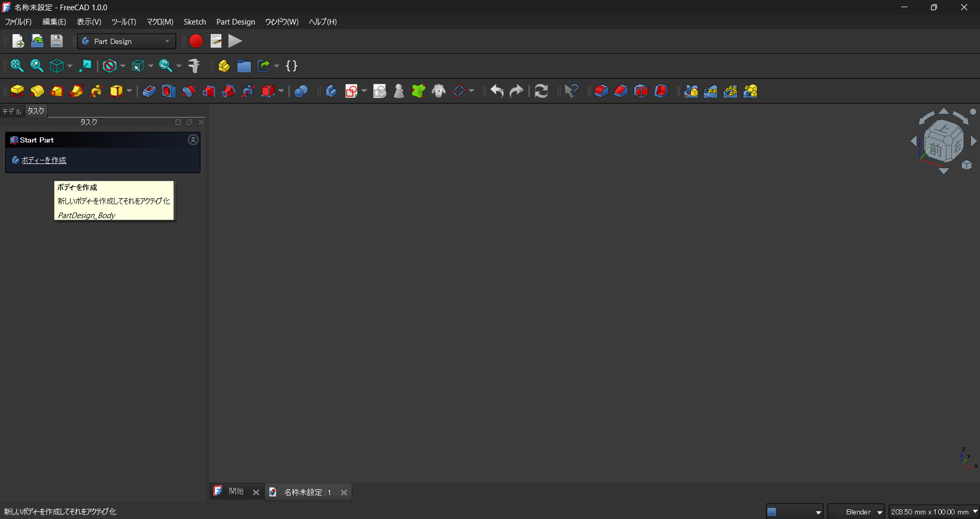Collapse the Start Part task section
The width and height of the screenshot is (980, 519).
tap(193, 140)
